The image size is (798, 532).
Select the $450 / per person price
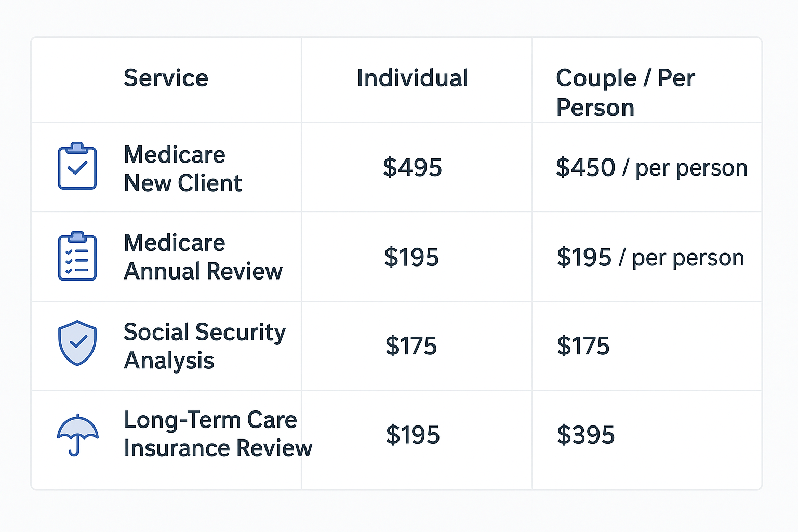point(652,168)
